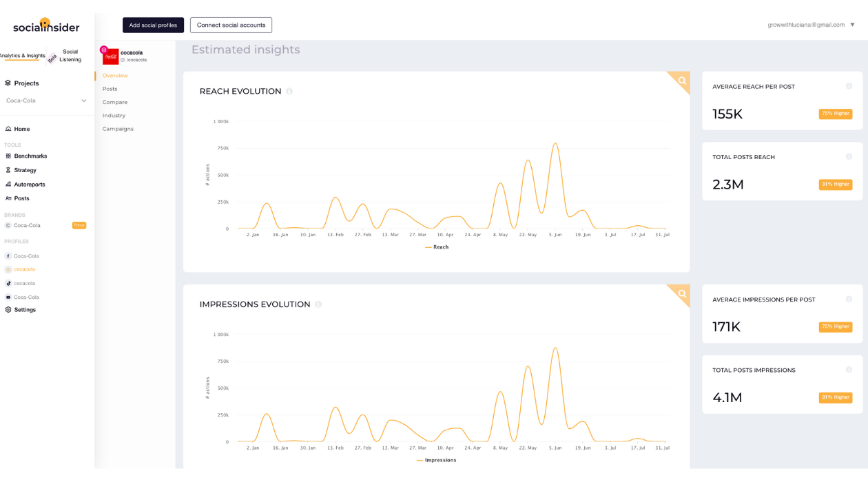Select Posts in profile menu
Viewport: 868px width, 482px height.
(x=110, y=89)
